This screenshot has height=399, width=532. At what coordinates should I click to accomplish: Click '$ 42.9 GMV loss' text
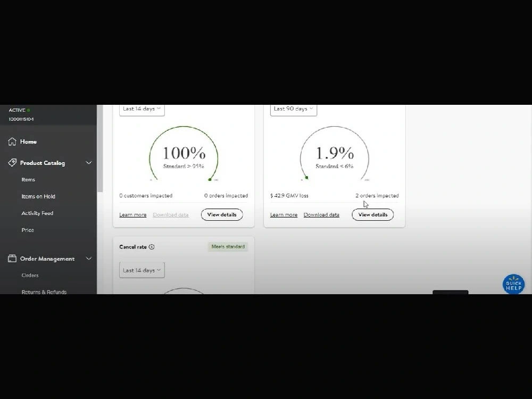[289, 196]
